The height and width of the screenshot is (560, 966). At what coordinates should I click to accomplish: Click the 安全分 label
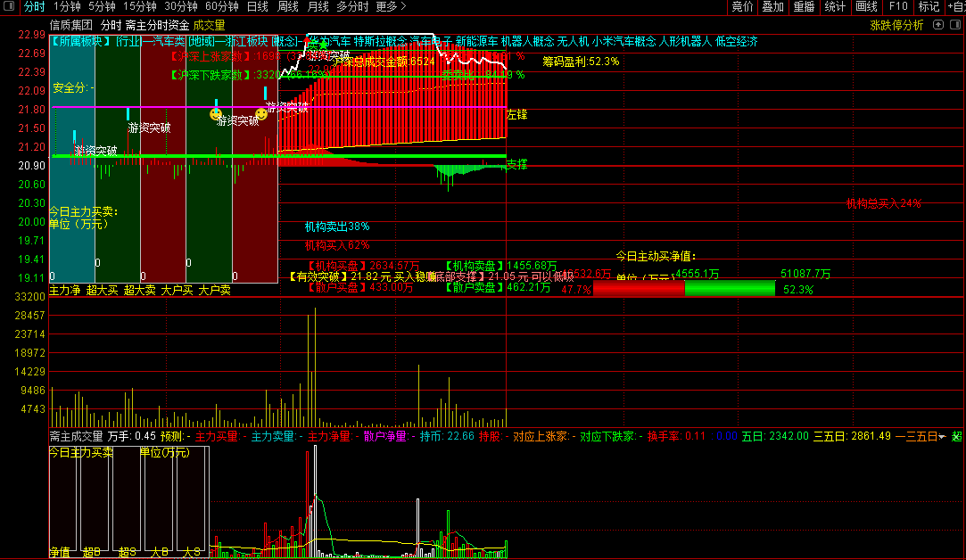click(x=73, y=88)
